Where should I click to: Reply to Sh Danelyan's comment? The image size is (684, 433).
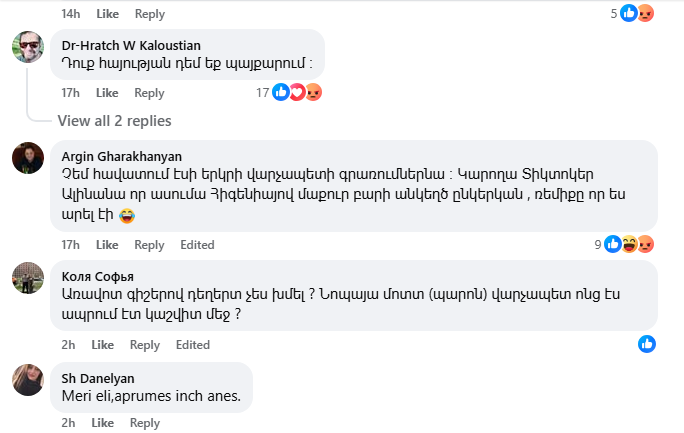[145, 423]
